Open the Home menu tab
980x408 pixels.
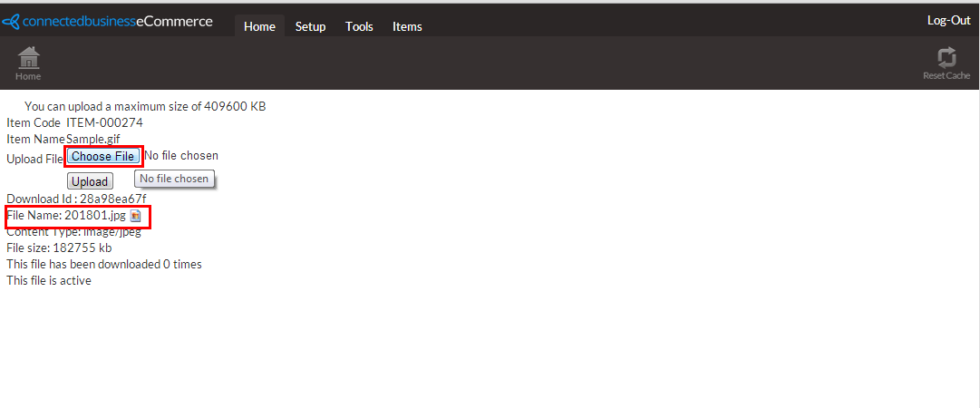point(259,26)
